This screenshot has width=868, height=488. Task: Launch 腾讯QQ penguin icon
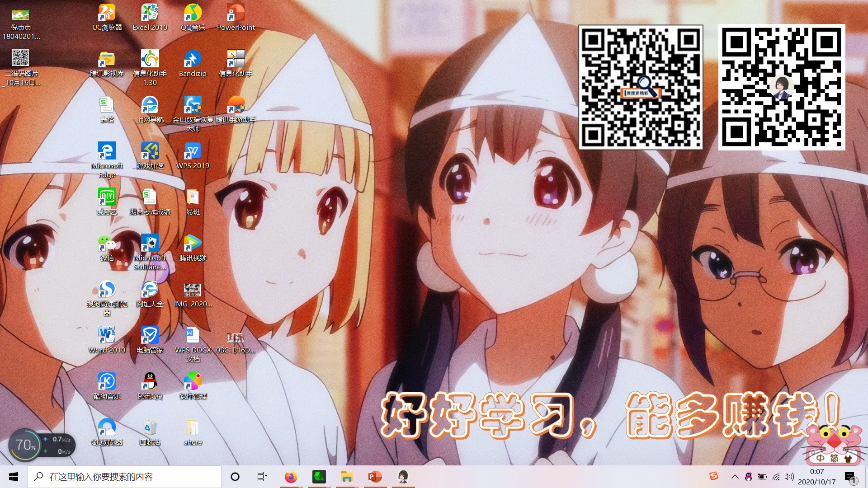coord(150,386)
